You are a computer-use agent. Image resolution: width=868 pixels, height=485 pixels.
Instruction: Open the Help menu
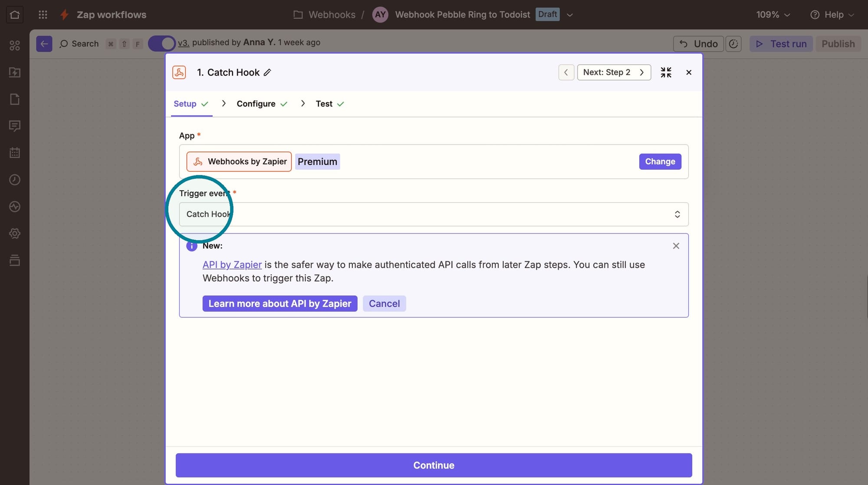[832, 15]
